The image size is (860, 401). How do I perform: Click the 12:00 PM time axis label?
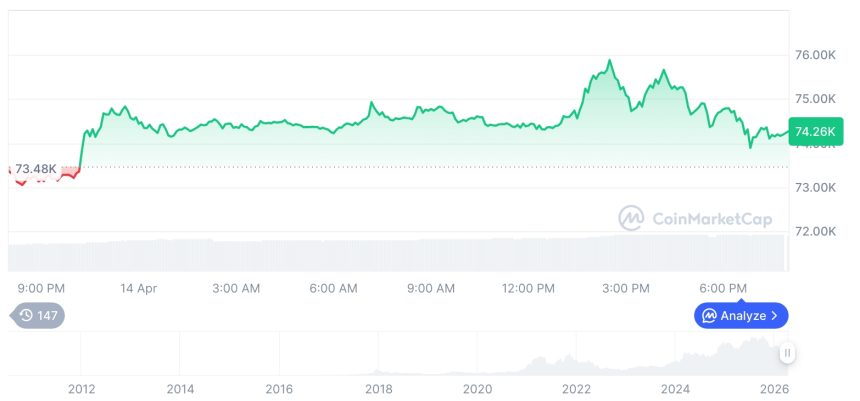[x=528, y=288]
